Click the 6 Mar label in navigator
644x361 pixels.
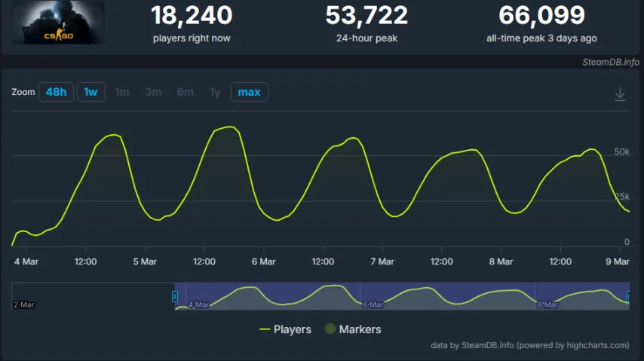click(x=373, y=305)
